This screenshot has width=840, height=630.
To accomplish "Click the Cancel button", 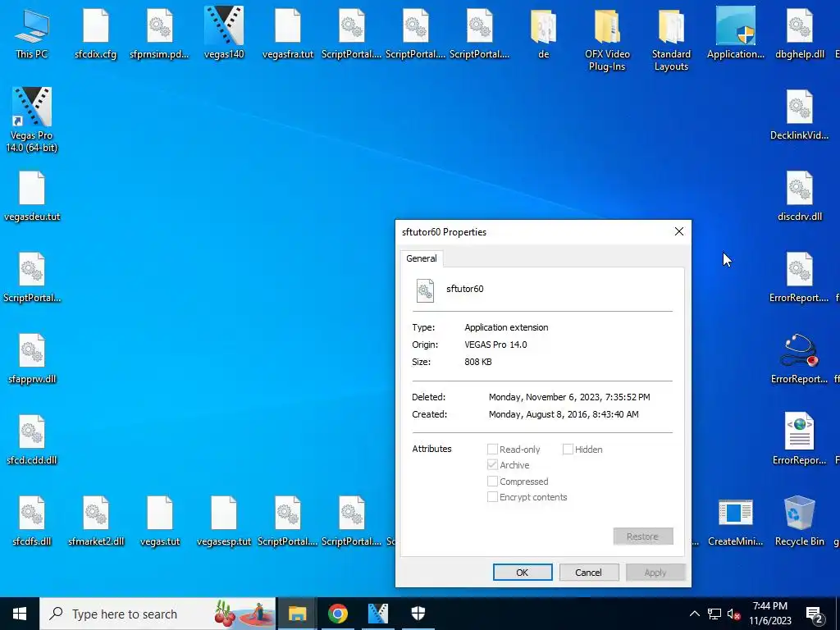I will (x=588, y=572).
